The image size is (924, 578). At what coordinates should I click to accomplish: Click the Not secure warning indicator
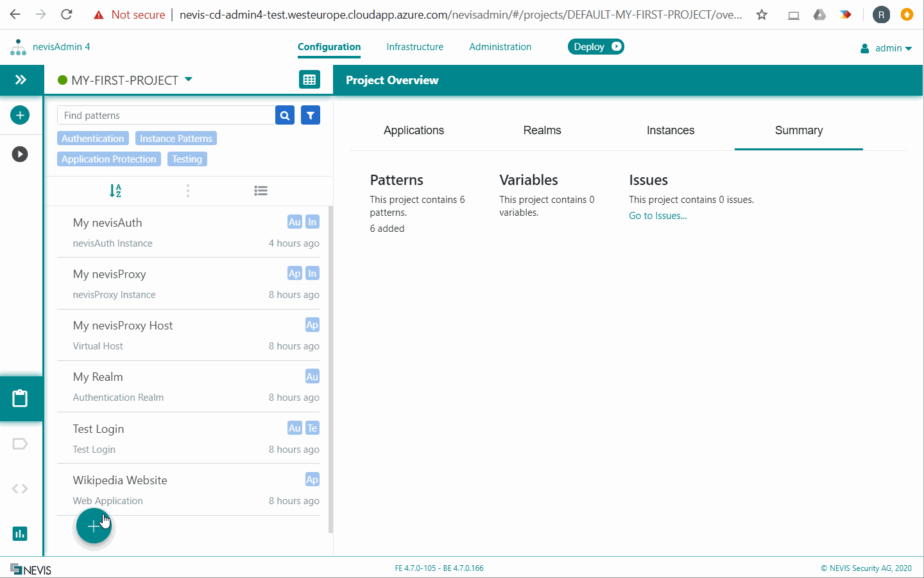tap(129, 15)
